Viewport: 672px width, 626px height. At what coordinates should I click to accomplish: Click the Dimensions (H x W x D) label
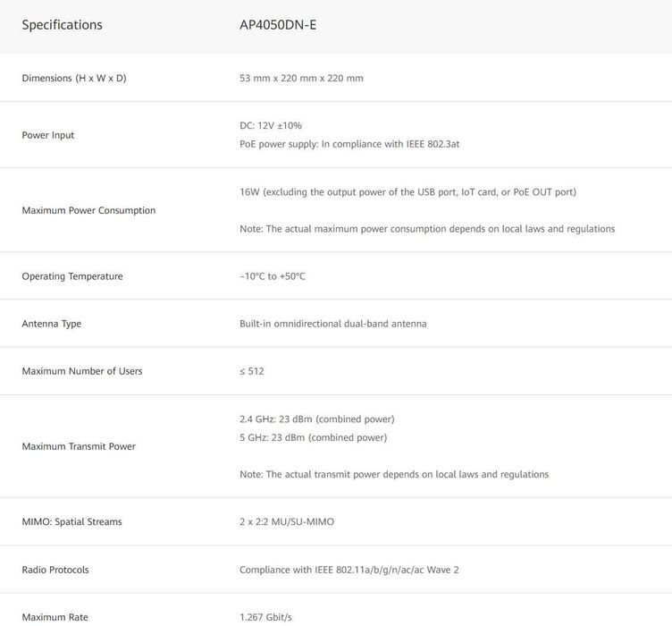[x=74, y=78]
